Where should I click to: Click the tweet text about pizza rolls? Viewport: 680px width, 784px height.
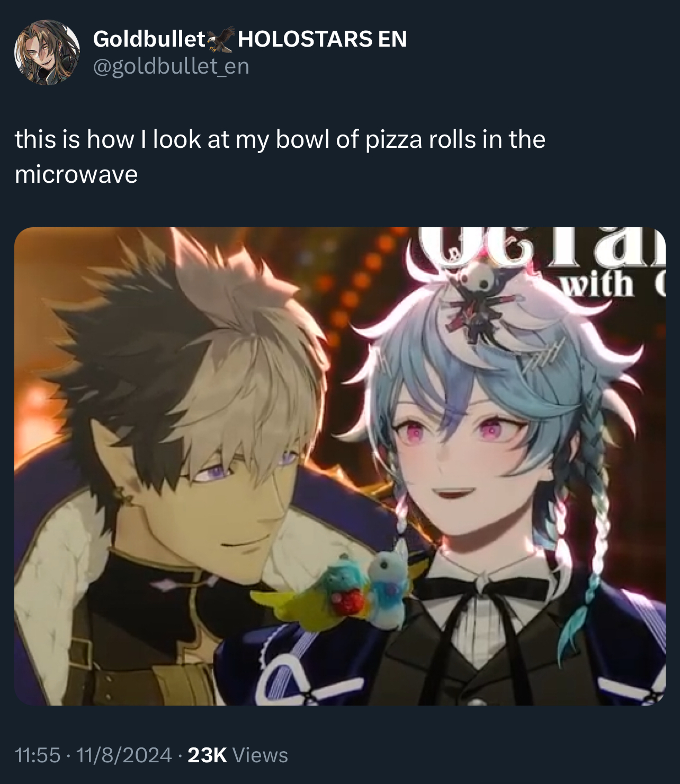coord(280,156)
